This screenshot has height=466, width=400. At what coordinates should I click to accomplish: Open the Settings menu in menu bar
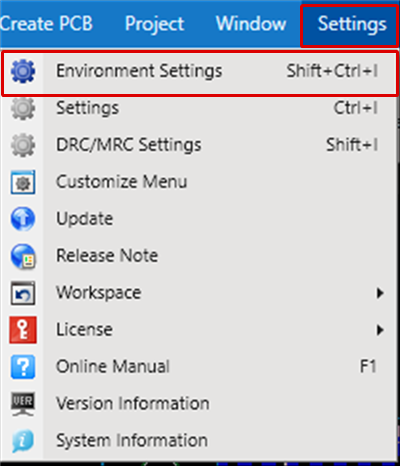349,24
